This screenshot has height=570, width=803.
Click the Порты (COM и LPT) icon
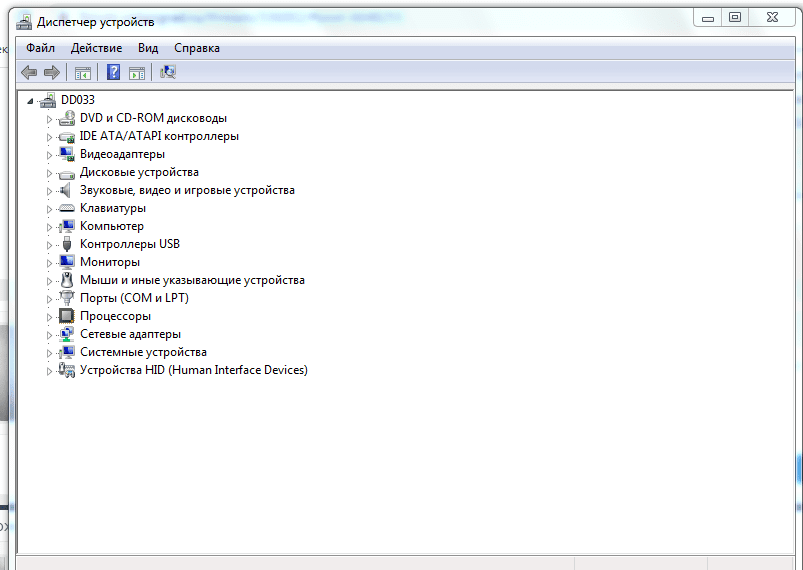click(67, 298)
